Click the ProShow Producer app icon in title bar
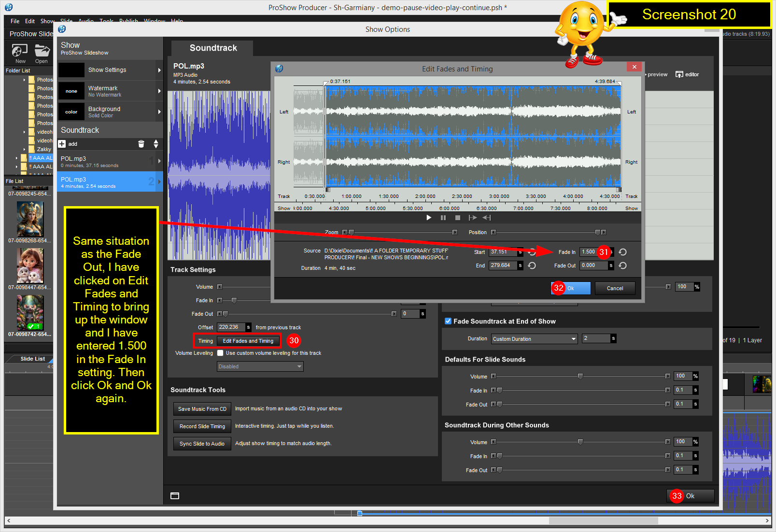This screenshot has height=532, width=776. click(9, 7)
